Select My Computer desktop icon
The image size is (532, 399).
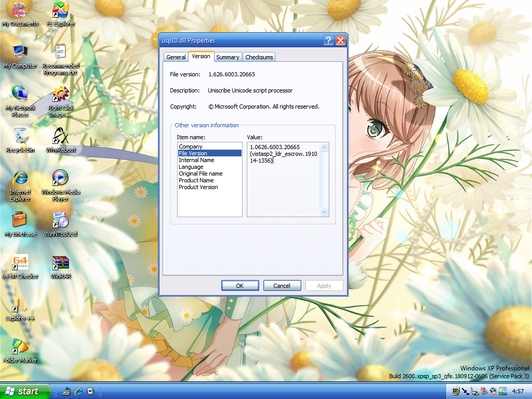coord(20,56)
